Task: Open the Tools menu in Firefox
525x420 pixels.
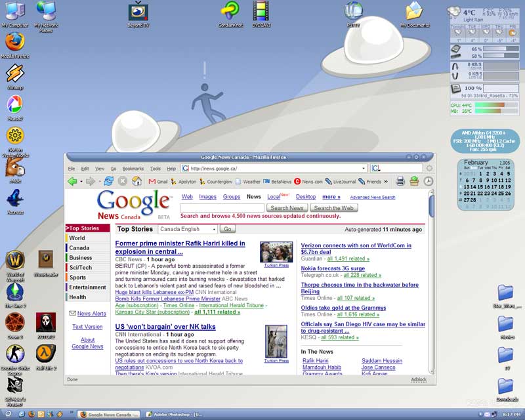Action: (x=155, y=169)
